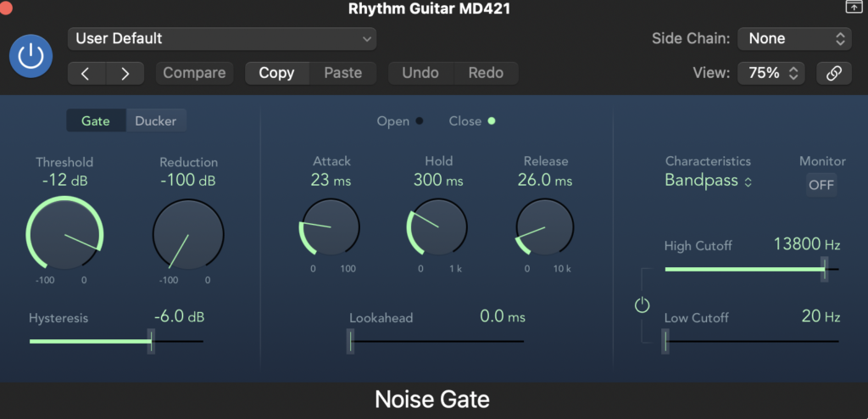
Task: Click the Hysteresis slider handle
Action: [x=151, y=341]
